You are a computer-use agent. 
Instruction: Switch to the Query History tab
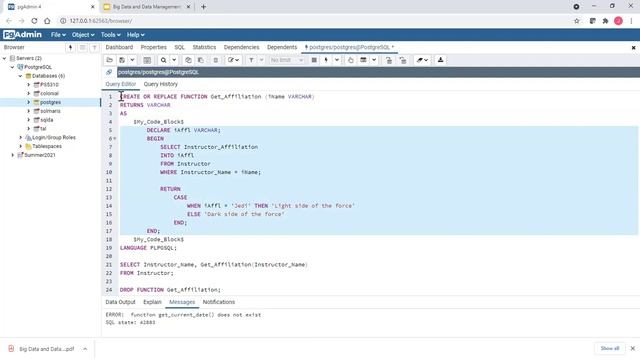pyautogui.click(x=160, y=84)
